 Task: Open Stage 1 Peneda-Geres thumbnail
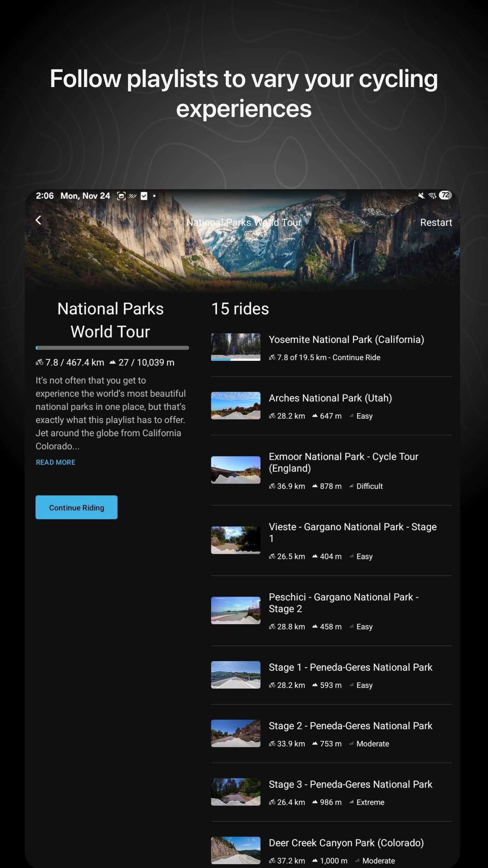pos(235,675)
